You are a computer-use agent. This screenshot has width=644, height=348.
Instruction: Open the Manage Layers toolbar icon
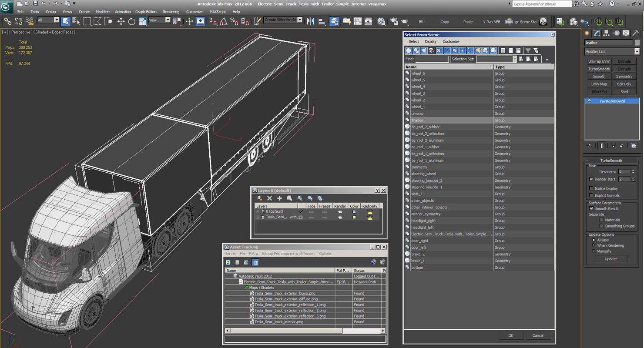click(334, 21)
